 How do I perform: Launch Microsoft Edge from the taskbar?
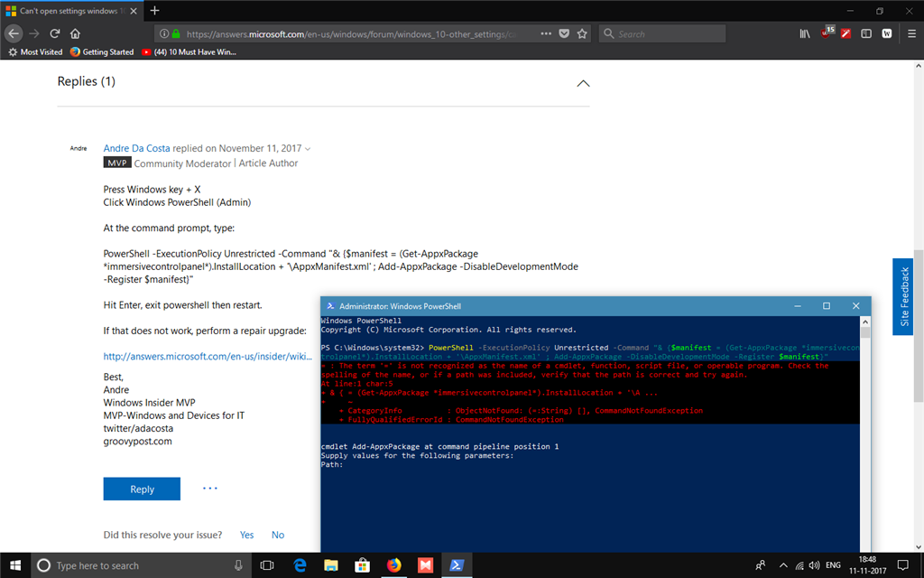pos(300,565)
